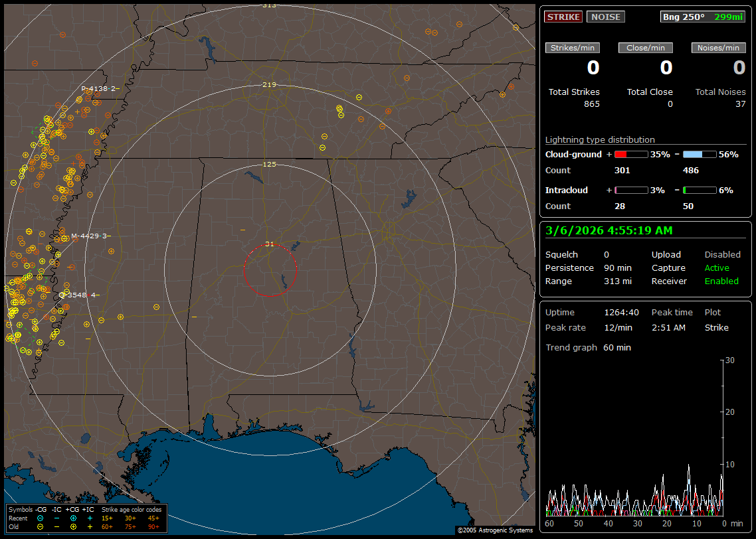This screenshot has height=539, width=756.
Task: Click the Strikes/min header button
Action: tap(573, 48)
